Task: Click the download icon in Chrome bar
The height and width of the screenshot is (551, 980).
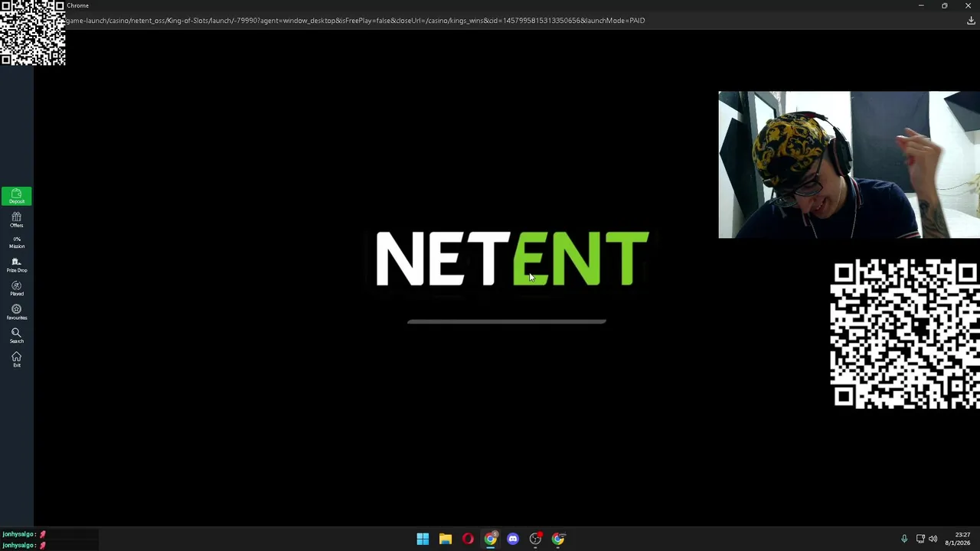Action: pyautogui.click(x=971, y=21)
